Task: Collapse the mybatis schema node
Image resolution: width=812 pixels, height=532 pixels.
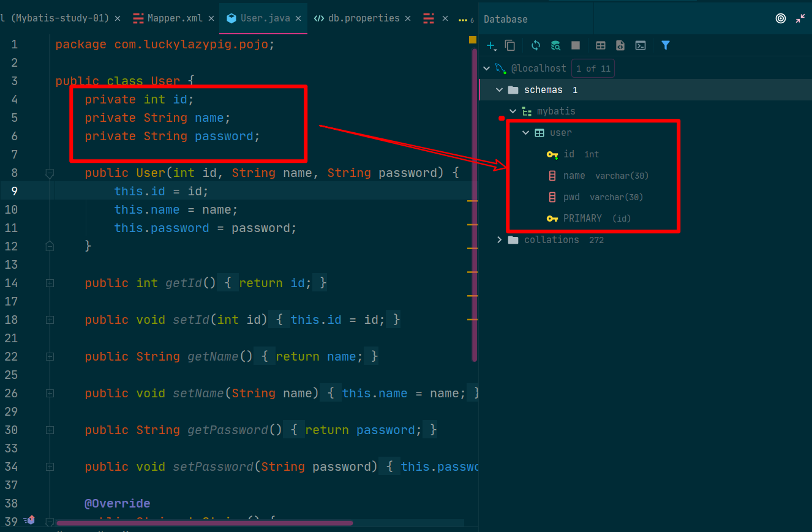Action: 513,111
